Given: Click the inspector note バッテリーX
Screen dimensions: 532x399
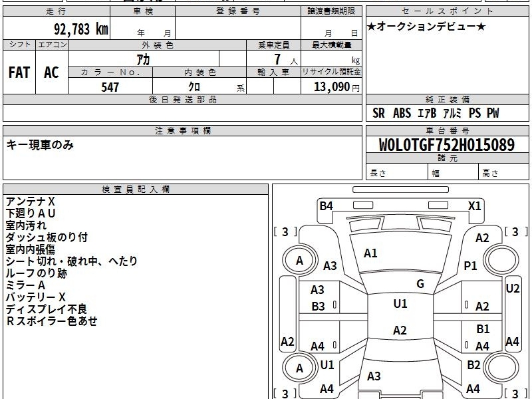Looking at the screenshot, I should point(35,297).
